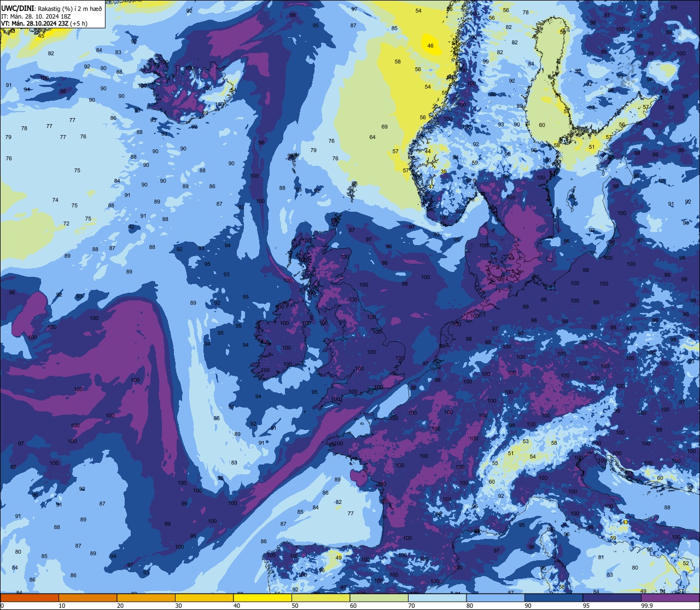Click the humidity value '64' in the Norwegian Sea
700x610 pixels.
[372, 137]
